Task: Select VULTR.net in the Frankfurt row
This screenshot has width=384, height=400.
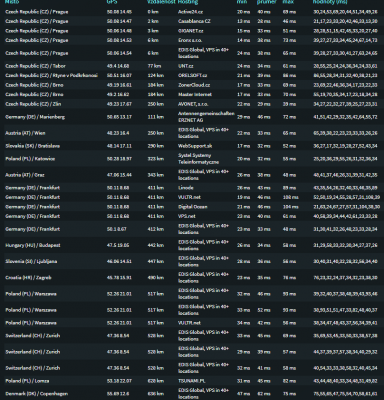Action: tap(189, 197)
